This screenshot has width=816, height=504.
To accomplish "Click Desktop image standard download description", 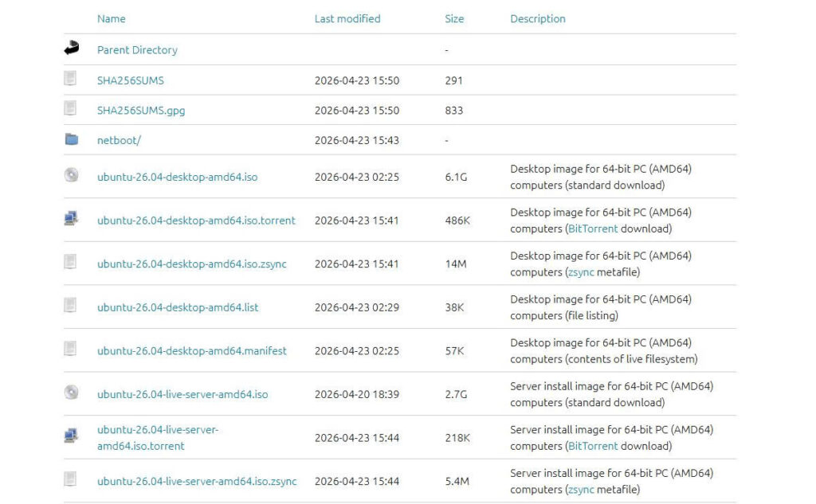I will click(601, 177).
